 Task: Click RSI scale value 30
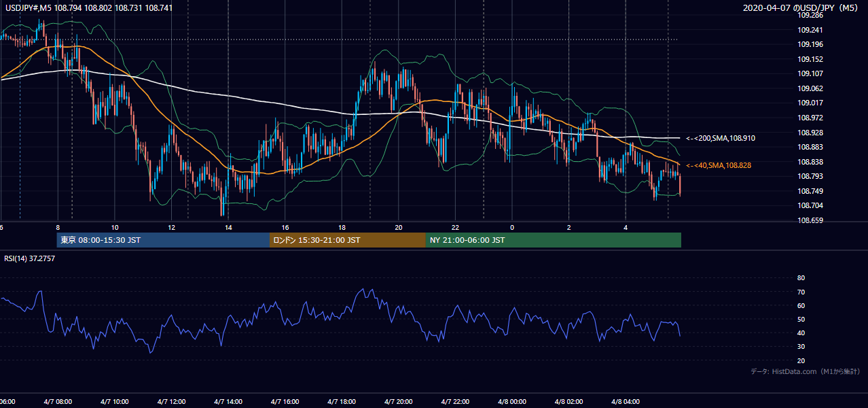801,347
